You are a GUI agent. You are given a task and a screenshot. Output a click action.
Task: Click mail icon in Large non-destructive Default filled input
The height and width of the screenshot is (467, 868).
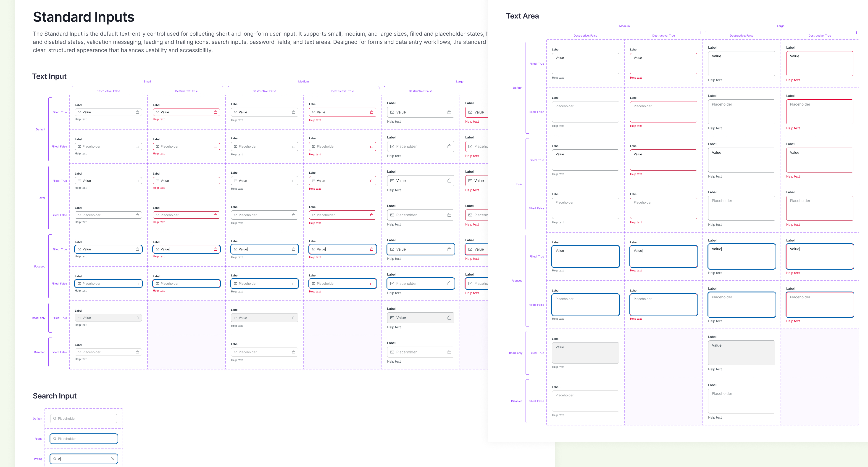tap(392, 112)
